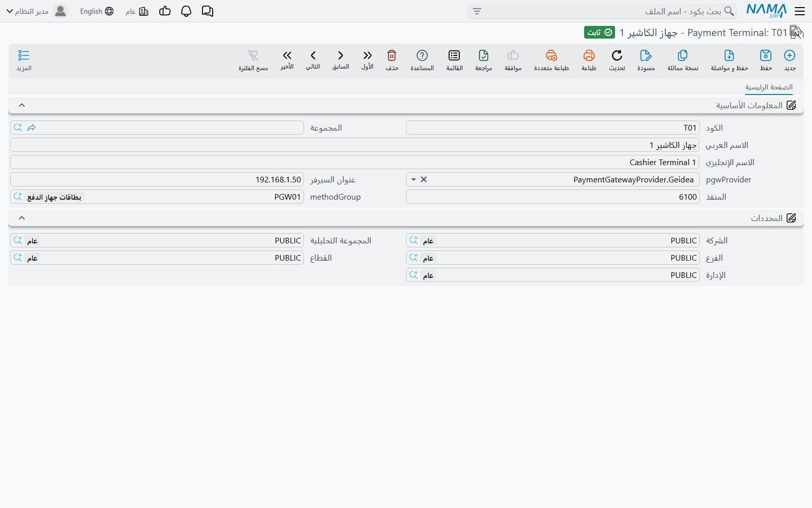Screen dimensions: 812x508
Task: Open the More (المزيد) menu
Action: click(x=24, y=60)
